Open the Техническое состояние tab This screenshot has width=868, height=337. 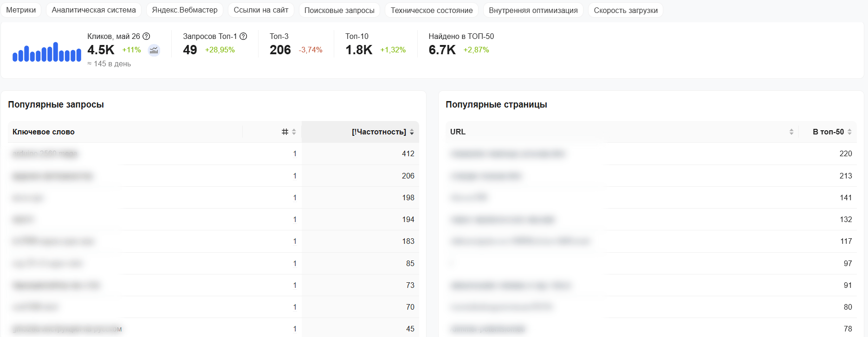click(432, 10)
